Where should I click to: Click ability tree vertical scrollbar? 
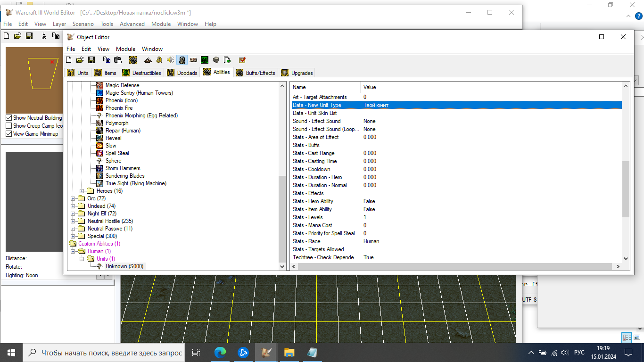coord(282,220)
